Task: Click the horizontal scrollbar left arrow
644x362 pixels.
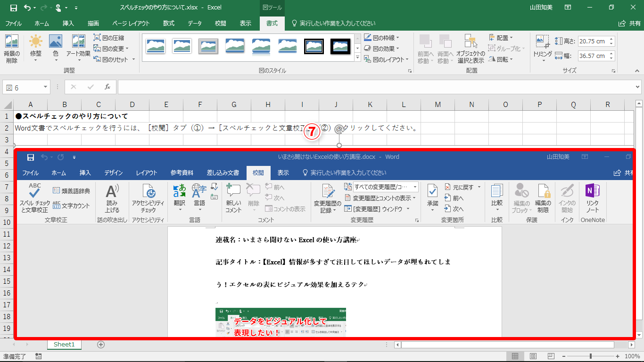Action: (397, 345)
